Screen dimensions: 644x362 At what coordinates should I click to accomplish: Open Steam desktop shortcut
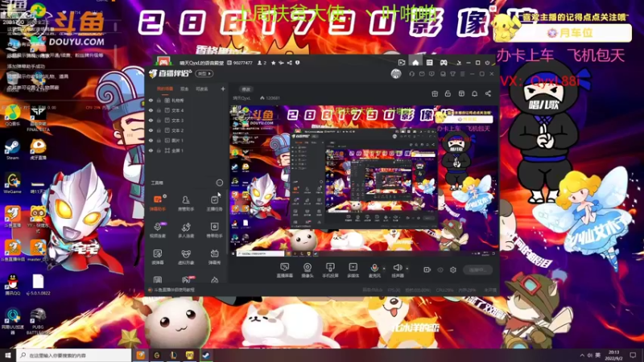(x=12, y=150)
